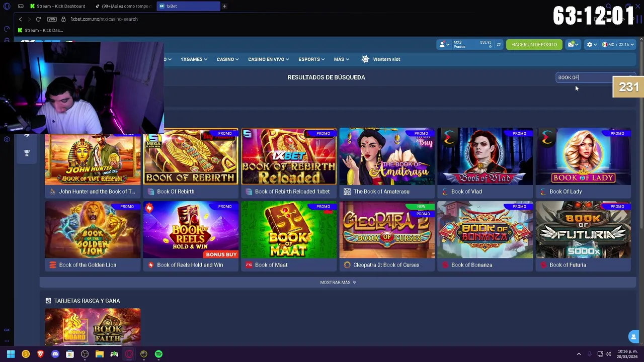Select the 1xBet browser tab
This screenshot has width=644, height=362.
coord(189,6)
